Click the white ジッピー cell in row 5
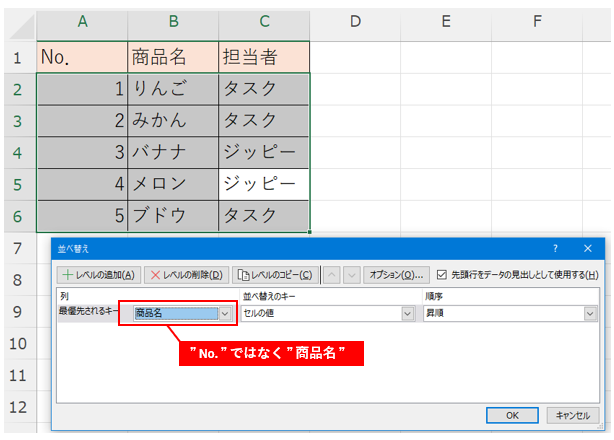614x440 pixels. point(264,184)
